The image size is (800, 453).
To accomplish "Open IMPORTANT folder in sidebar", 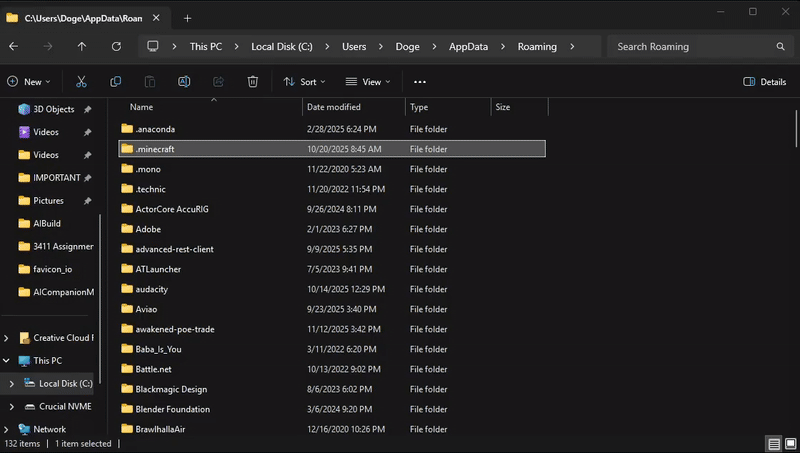I will (57, 178).
